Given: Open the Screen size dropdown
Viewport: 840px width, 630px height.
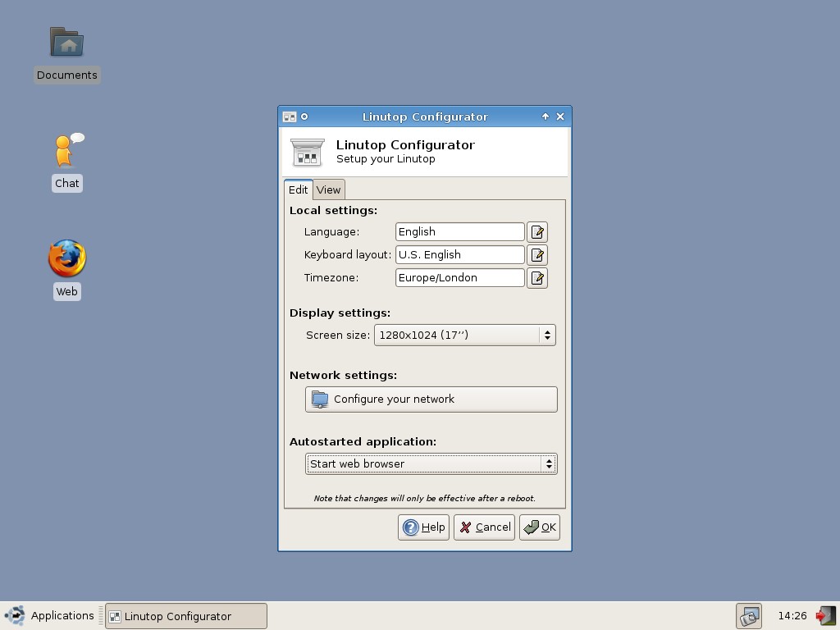Looking at the screenshot, I should [465, 336].
